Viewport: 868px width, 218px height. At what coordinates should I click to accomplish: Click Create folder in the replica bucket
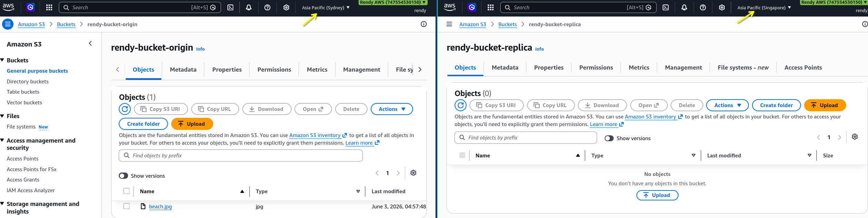776,105
